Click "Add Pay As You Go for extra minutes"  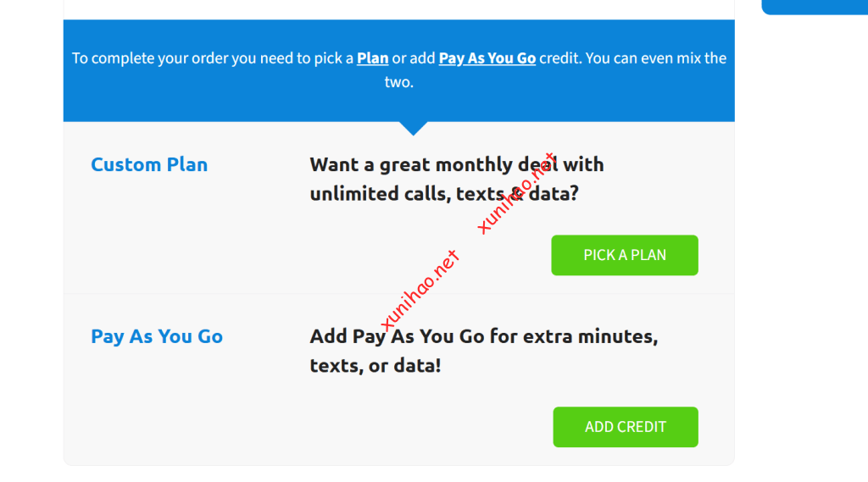[483, 336]
